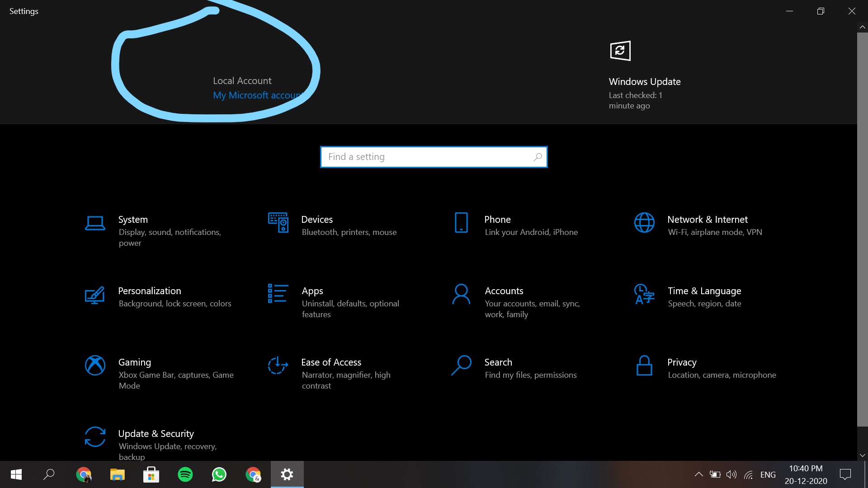Image resolution: width=868 pixels, height=488 pixels.
Task: Open the Apps list icon
Action: pos(278,293)
